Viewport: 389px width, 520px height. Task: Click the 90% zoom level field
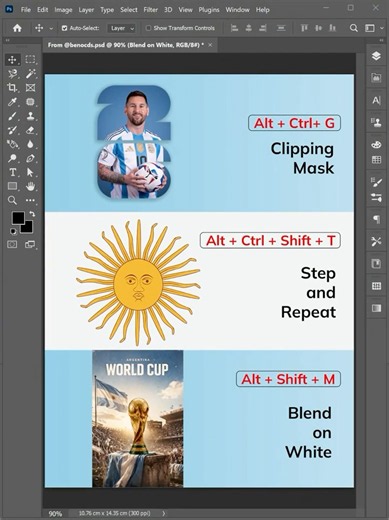pyautogui.click(x=55, y=514)
